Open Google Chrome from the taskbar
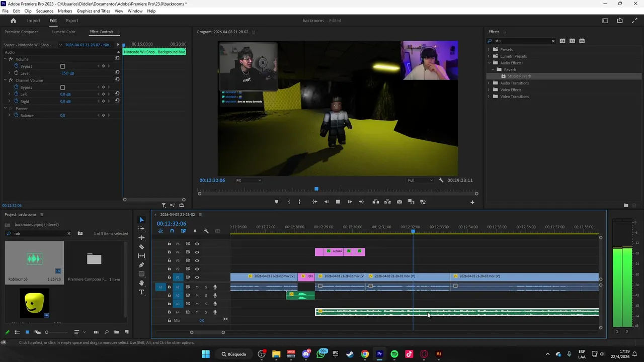 [365, 354]
